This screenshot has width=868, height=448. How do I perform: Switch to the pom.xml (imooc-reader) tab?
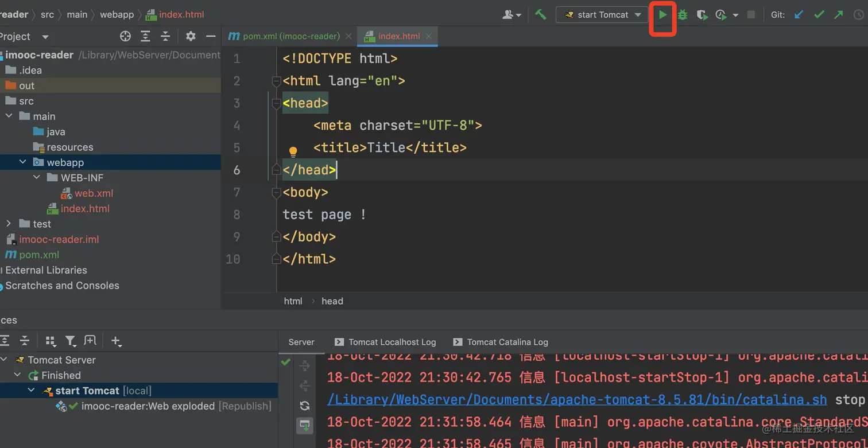tap(291, 36)
